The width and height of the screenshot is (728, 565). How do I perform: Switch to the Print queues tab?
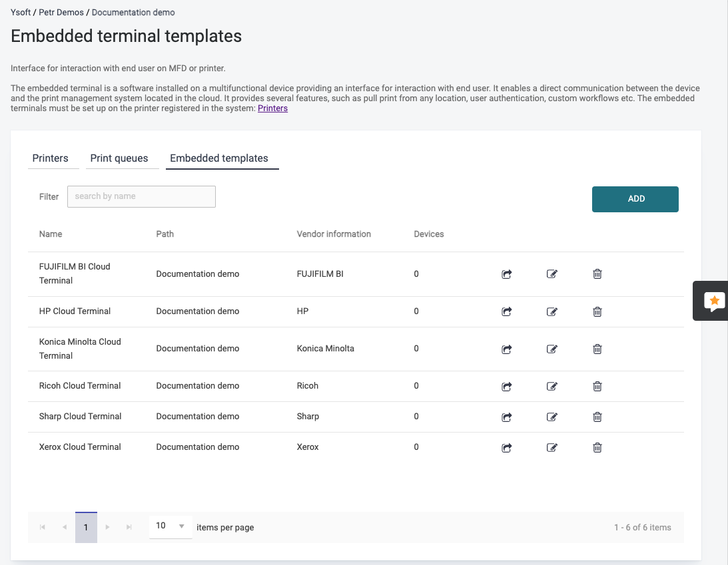tap(119, 158)
